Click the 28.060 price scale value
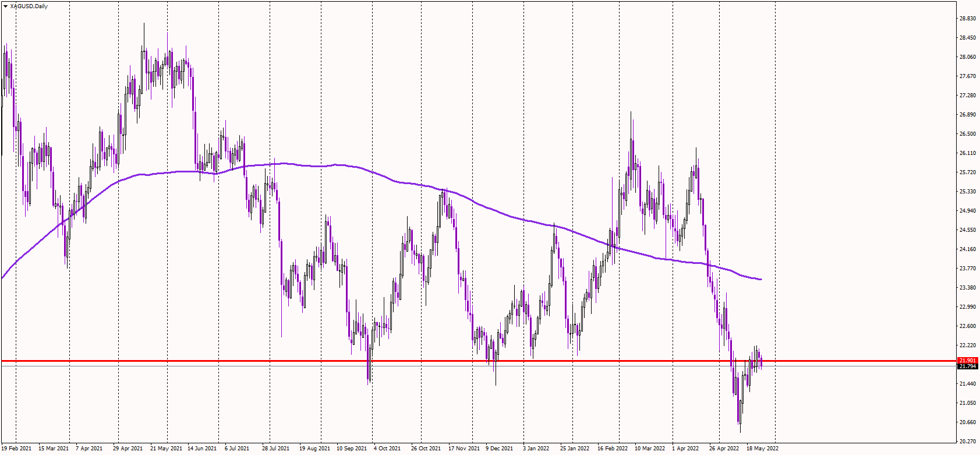The height and width of the screenshot is (455, 980). [968, 57]
